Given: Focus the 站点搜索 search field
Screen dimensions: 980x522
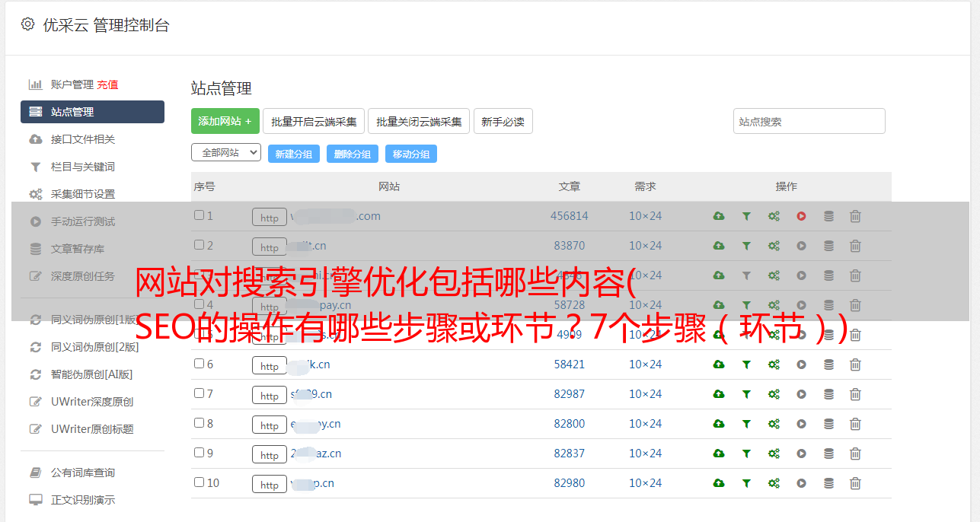Looking at the screenshot, I should pos(809,121).
